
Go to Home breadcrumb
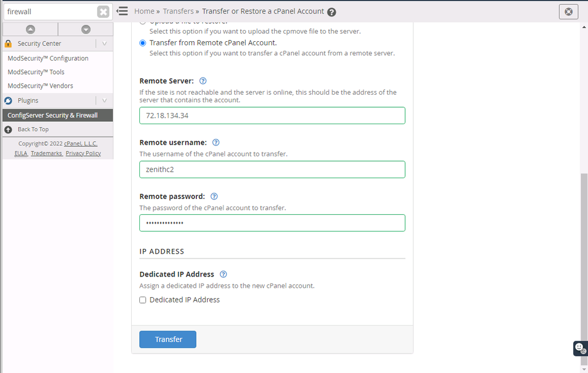145,11
